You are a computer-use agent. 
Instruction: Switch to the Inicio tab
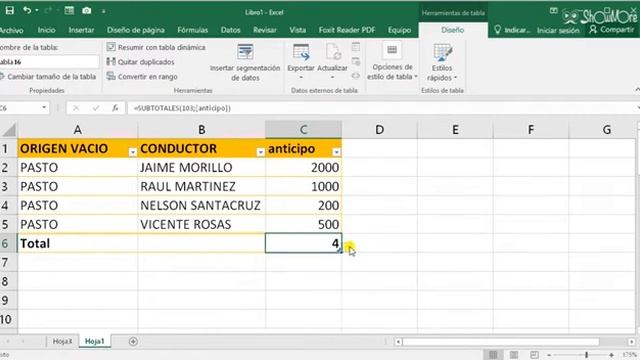point(47,30)
